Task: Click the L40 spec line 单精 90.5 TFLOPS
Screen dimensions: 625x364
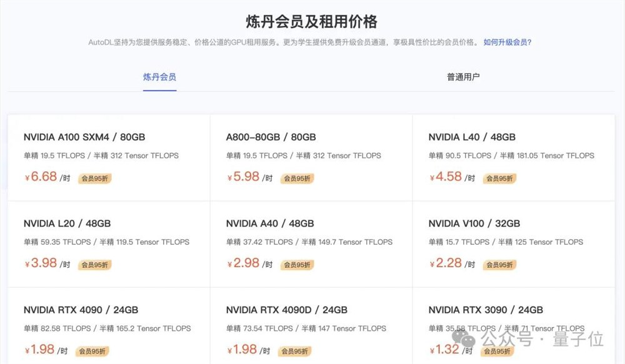Action: coord(460,155)
